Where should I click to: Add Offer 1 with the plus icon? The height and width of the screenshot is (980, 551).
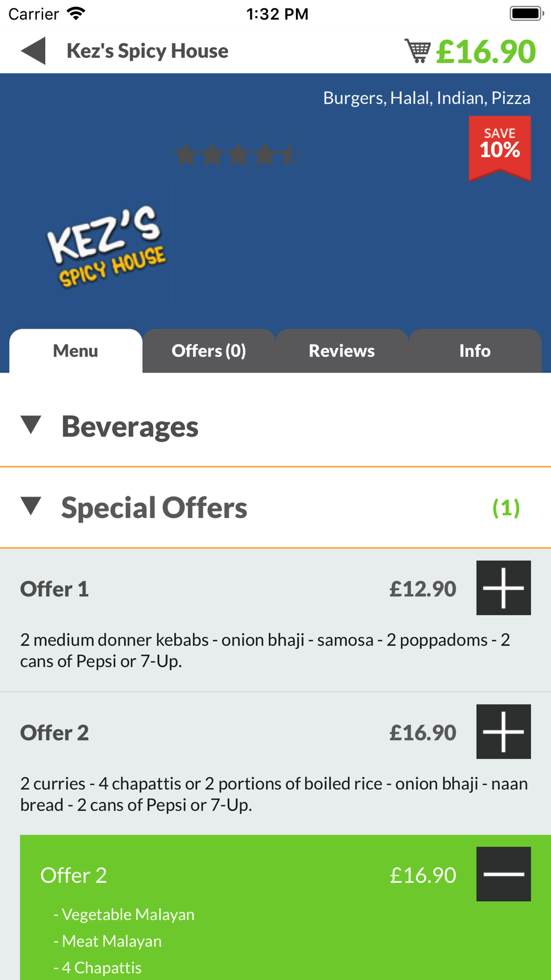(503, 588)
